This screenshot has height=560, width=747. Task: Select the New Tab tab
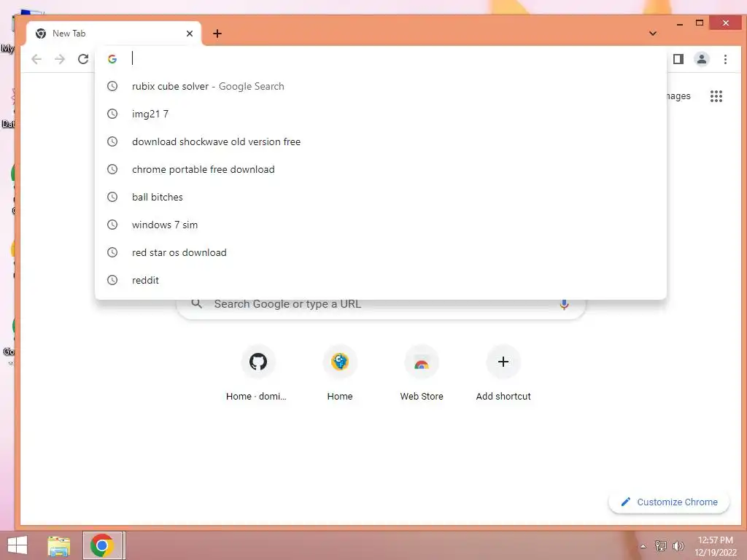point(114,34)
